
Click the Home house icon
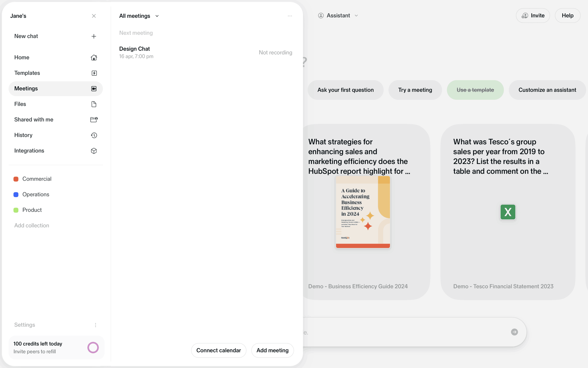pos(94,57)
